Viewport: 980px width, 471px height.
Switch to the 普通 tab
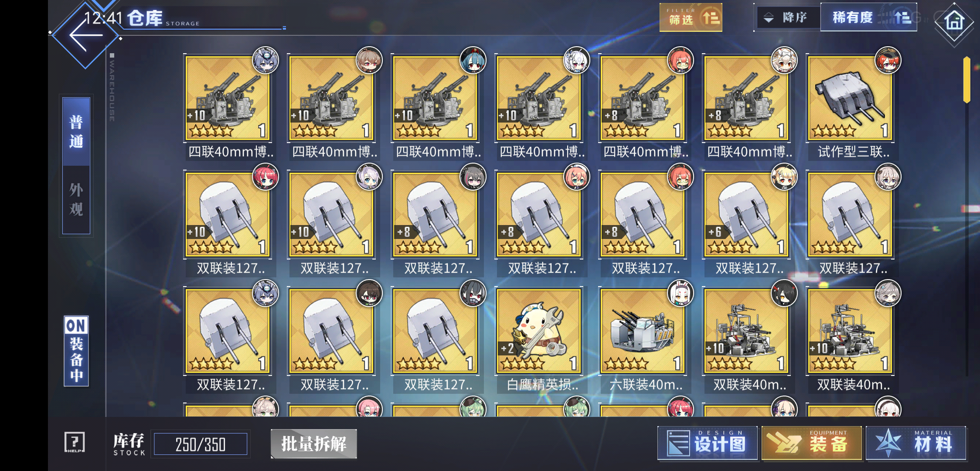coord(76,131)
